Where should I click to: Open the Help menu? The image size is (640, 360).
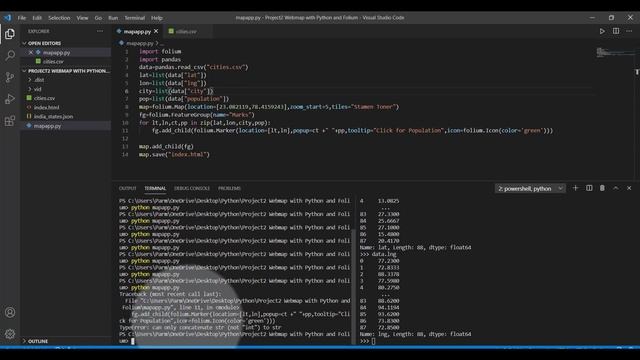point(157,18)
